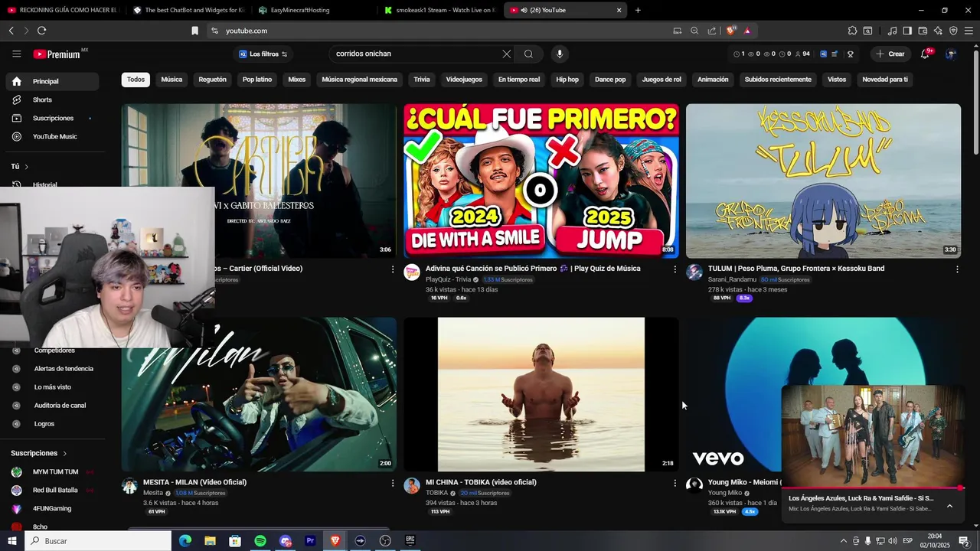The width and height of the screenshot is (980, 551).
Task: Switch to the EasyMinecraftHosting tab
Action: pyautogui.click(x=313, y=10)
